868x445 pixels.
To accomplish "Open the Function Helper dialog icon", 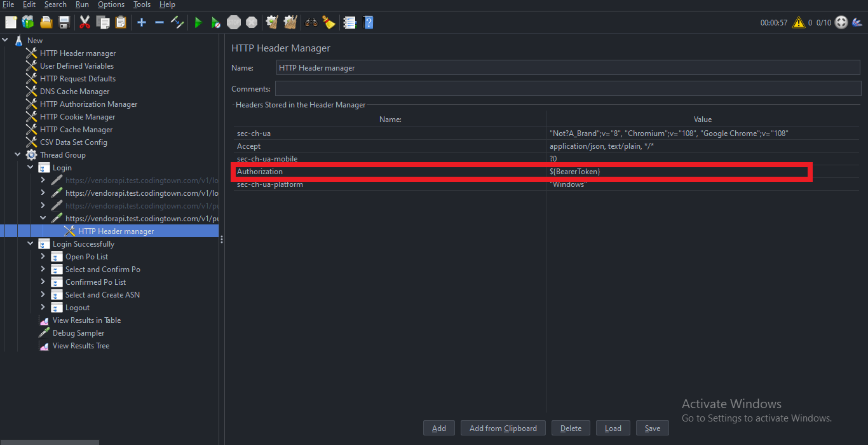I will tap(349, 22).
